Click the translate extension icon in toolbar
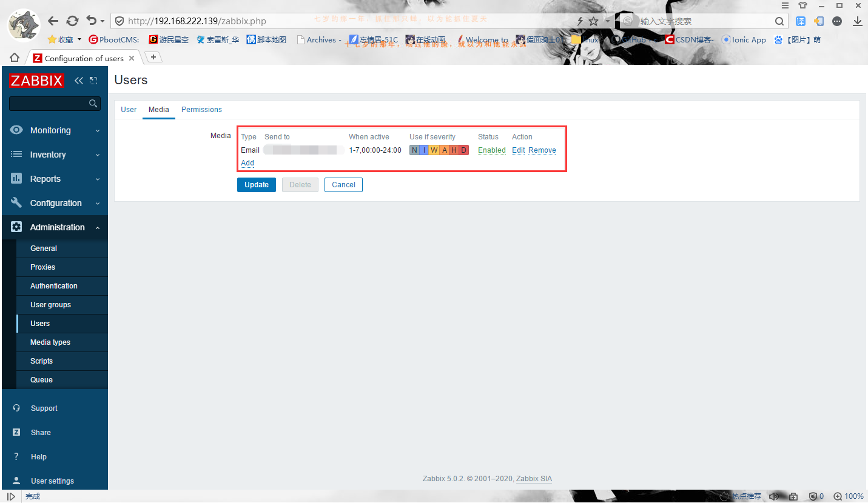The height and width of the screenshot is (503, 868). coord(801,21)
